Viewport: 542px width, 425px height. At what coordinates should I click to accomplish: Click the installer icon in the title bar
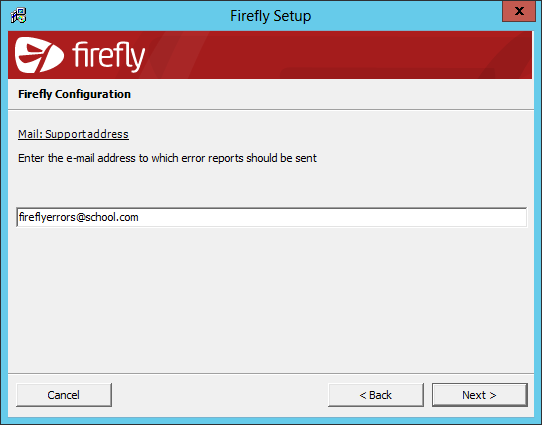18,16
